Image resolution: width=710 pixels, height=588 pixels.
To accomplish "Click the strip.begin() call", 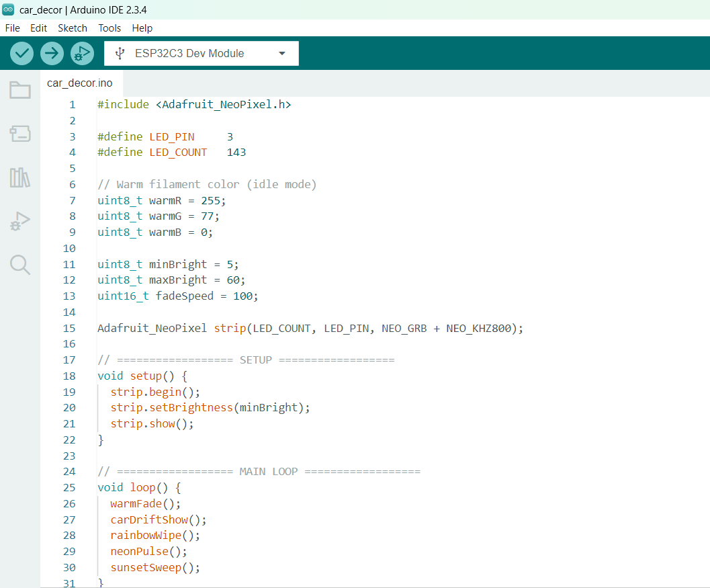I will coord(155,392).
